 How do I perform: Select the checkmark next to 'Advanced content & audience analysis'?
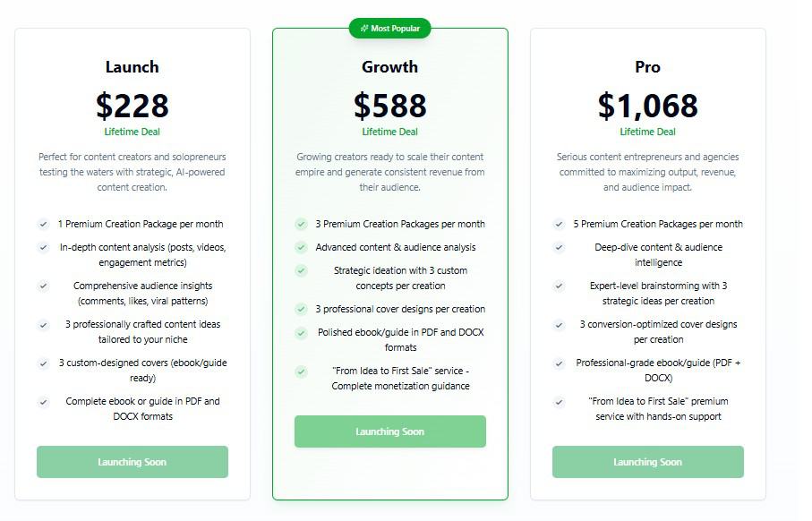click(x=299, y=247)
